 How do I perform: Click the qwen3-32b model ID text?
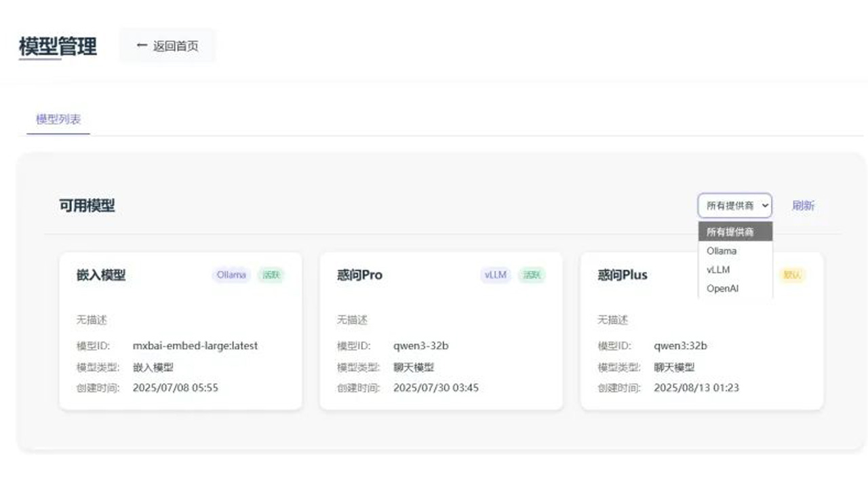(x=420, y=346)
